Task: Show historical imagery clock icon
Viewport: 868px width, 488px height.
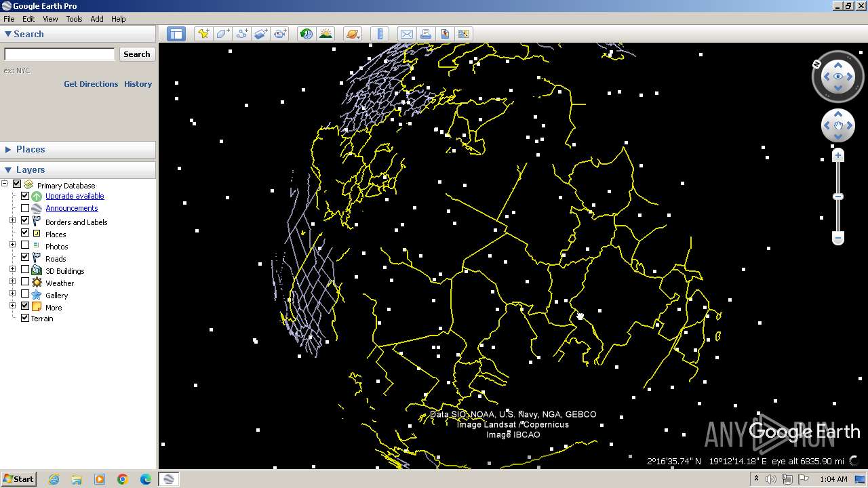Action: (x=307, y=34)
